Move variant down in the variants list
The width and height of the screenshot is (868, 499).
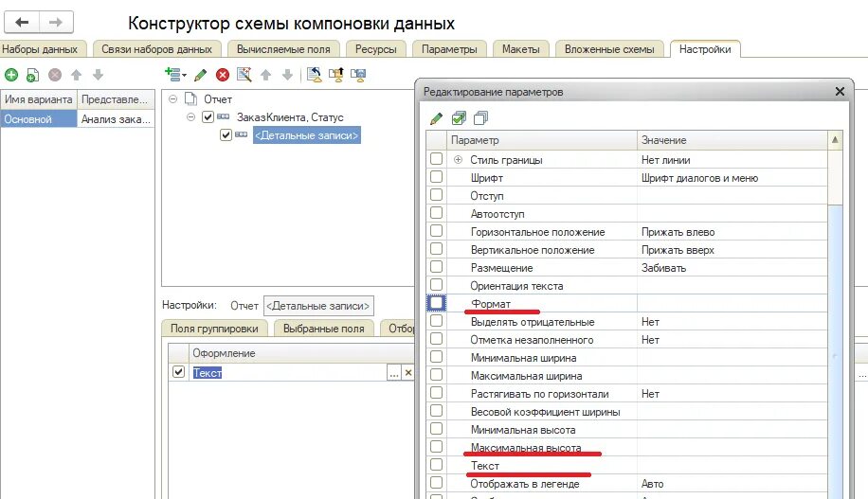(98, 75)
